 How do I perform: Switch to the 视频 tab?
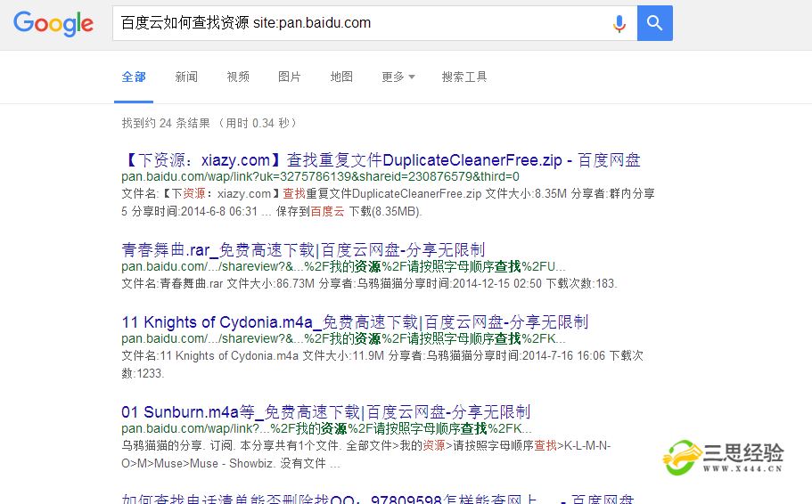click(x=238, y=77)
